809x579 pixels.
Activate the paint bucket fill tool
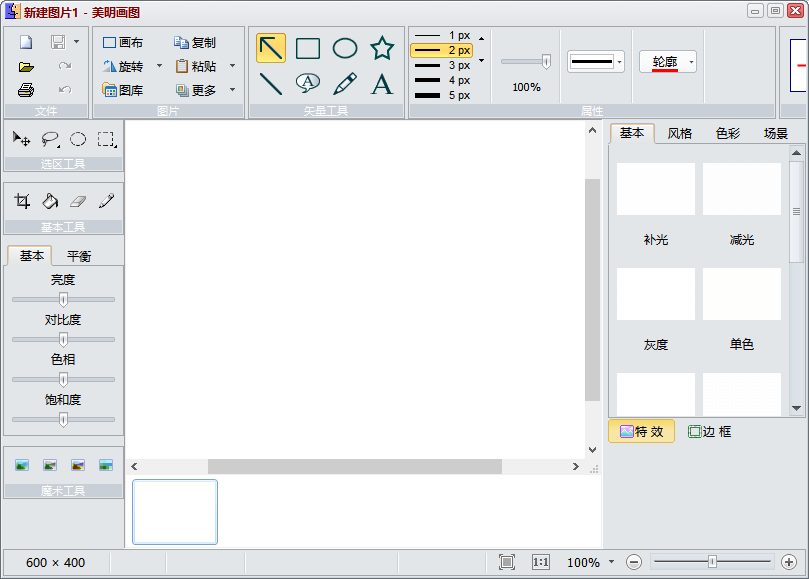[x=50, y=201]
